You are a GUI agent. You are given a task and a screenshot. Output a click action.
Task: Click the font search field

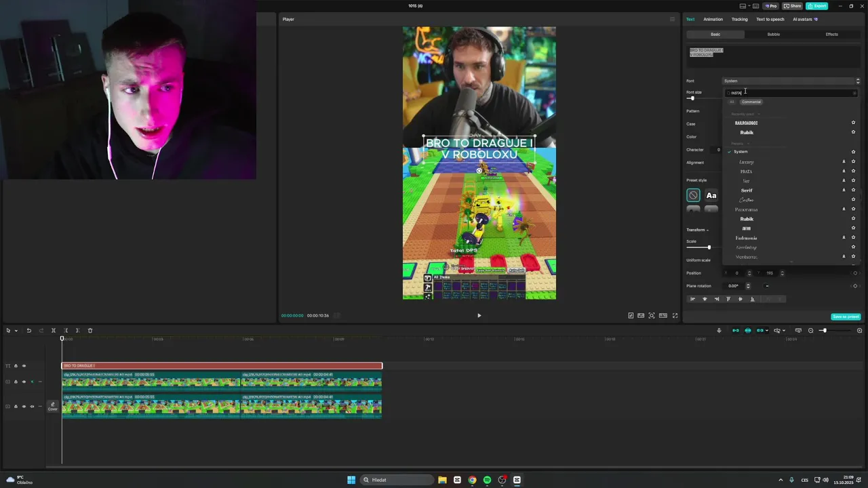tap(791, 93)
